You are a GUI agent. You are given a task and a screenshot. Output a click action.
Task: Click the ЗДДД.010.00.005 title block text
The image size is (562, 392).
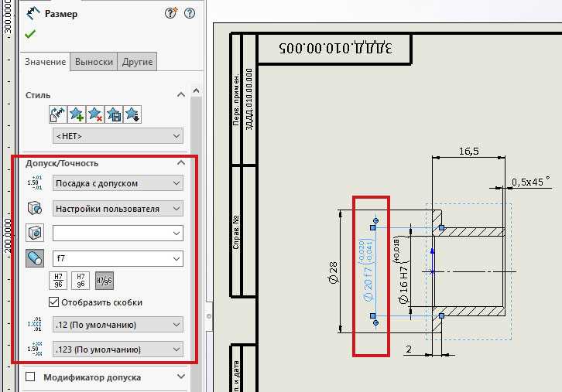pos(335,48)
